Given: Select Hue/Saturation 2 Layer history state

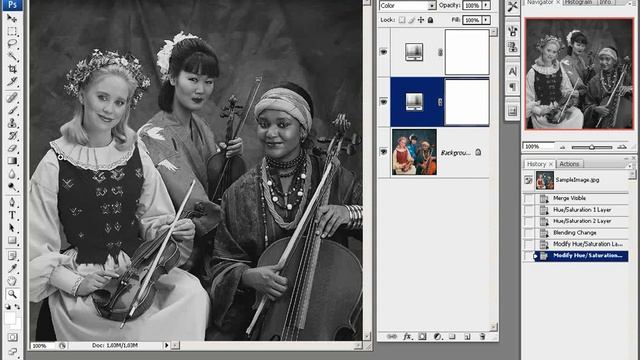Looking at the screenshot, I should tap(581, 221).
